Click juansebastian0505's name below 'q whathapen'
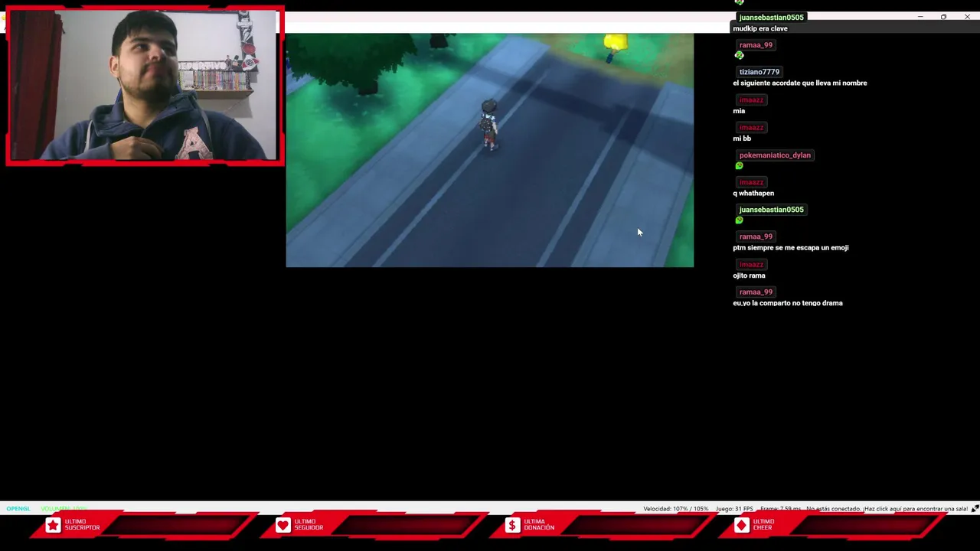980x551 pixels. tap(771, 210)
